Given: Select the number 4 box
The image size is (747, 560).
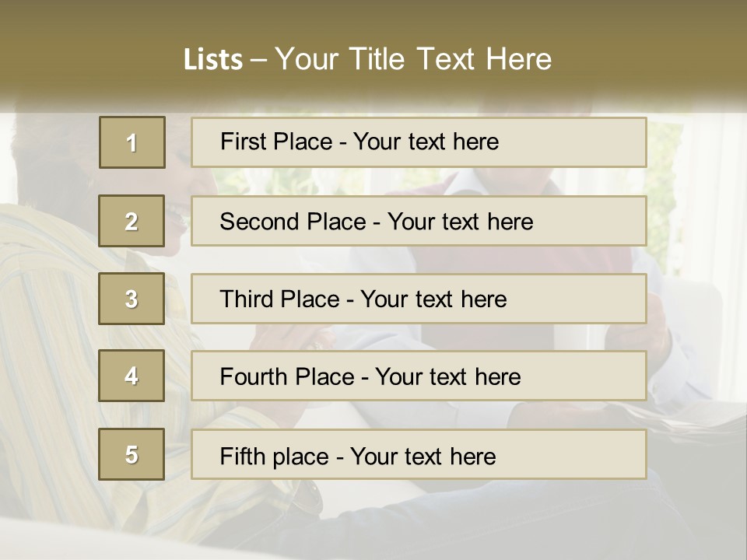Looking at the screenshot, I should [x=132, y=376].
